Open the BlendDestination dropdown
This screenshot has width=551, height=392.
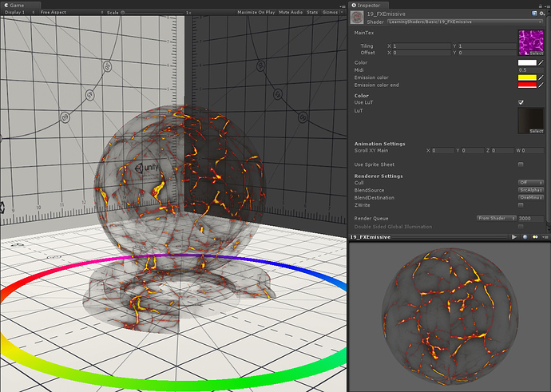pyautogui.click(x=531, y=197)
